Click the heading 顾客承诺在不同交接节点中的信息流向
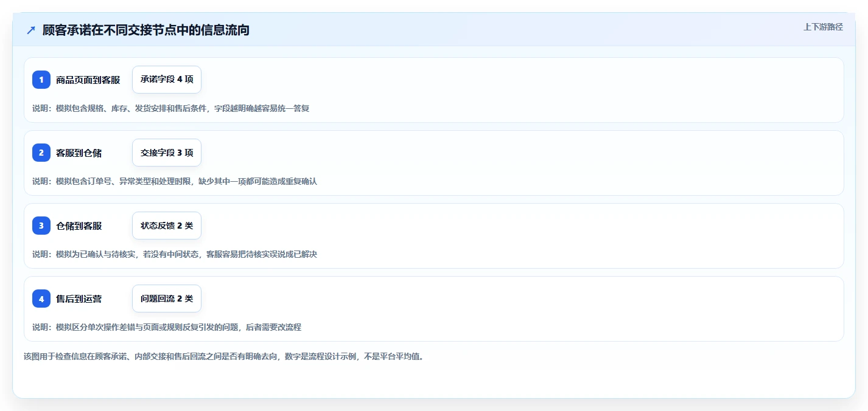Viewport: 868px width, 411px height. click(146, 30)
